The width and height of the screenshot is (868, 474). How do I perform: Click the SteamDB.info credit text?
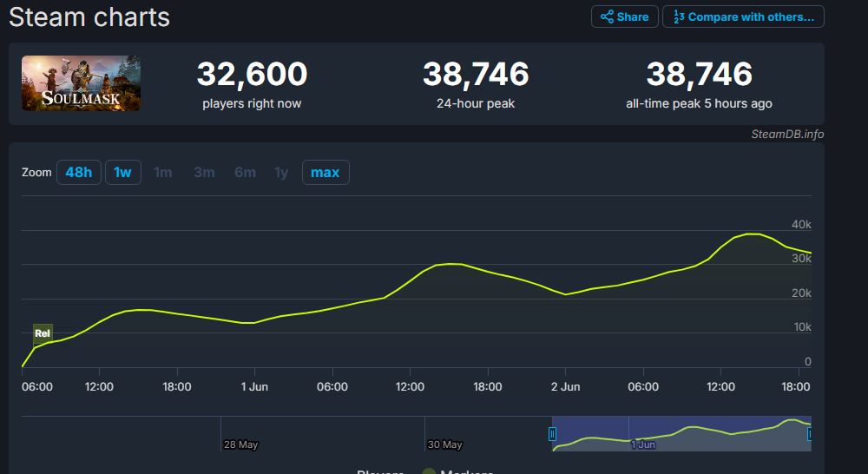(x=787, y=134)
